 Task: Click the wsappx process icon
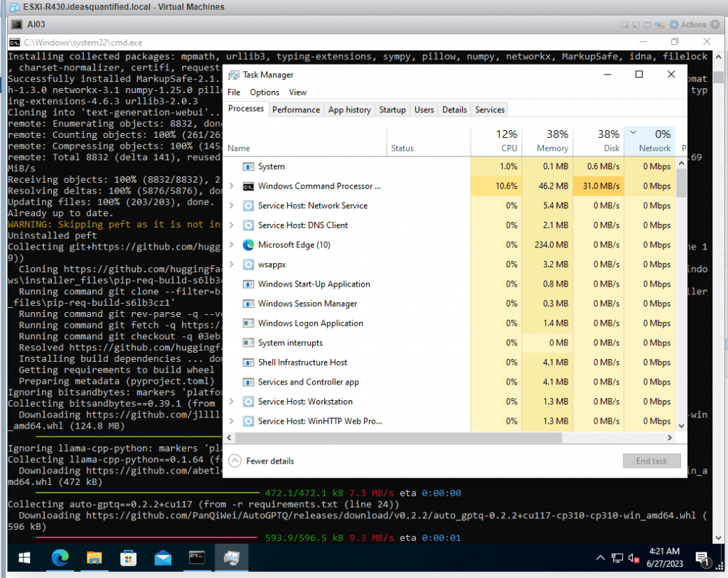[248, 264]
